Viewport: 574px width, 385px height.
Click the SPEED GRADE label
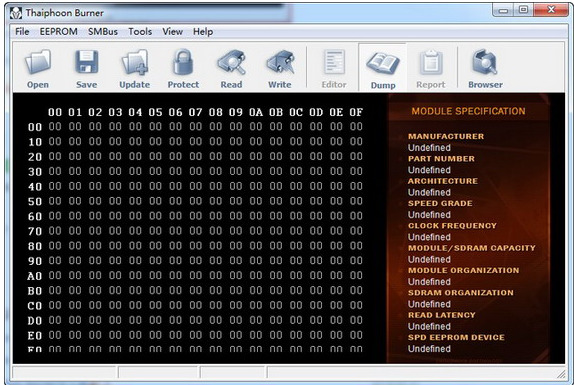pos(440,203)
